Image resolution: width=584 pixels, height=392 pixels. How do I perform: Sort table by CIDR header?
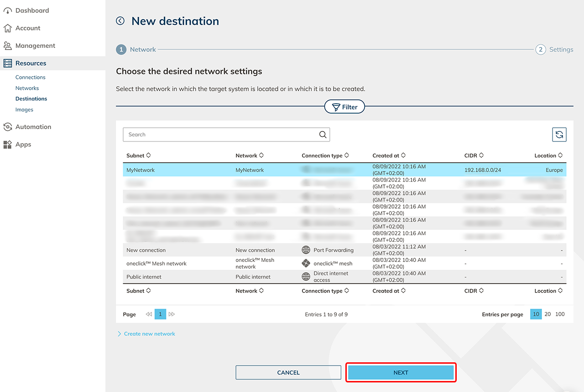point(474,156)
